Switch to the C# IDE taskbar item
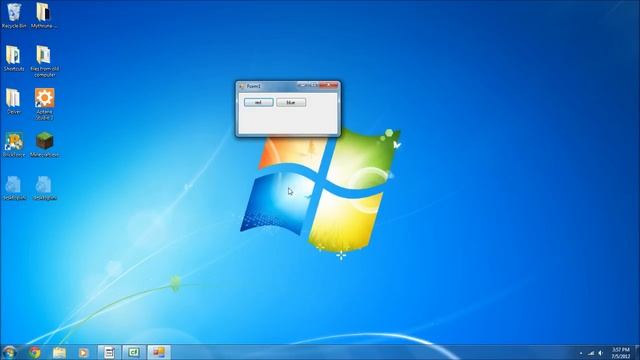Viewport: 640px width, 360px height. click(134, 352)
